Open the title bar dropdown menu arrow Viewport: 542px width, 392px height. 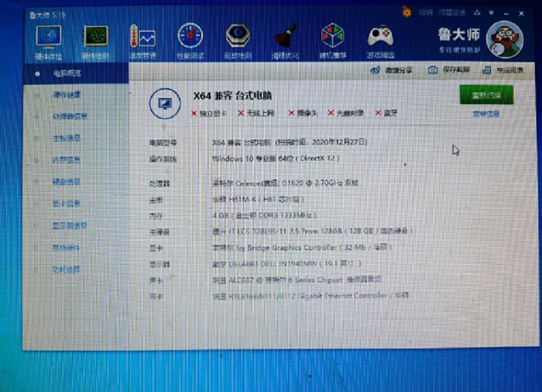(x=491, y=13)
